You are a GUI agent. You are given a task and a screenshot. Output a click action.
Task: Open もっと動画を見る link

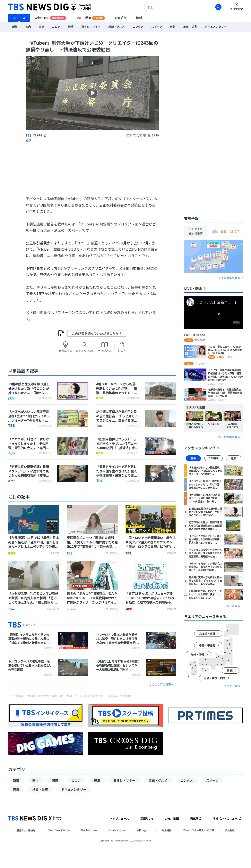tap(230, 437)
